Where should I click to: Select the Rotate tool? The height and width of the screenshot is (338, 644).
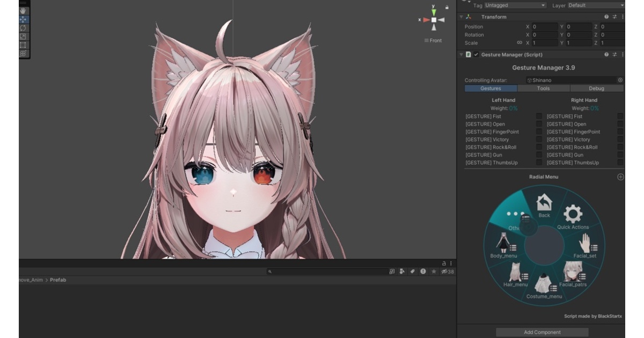tap(23, 28)
